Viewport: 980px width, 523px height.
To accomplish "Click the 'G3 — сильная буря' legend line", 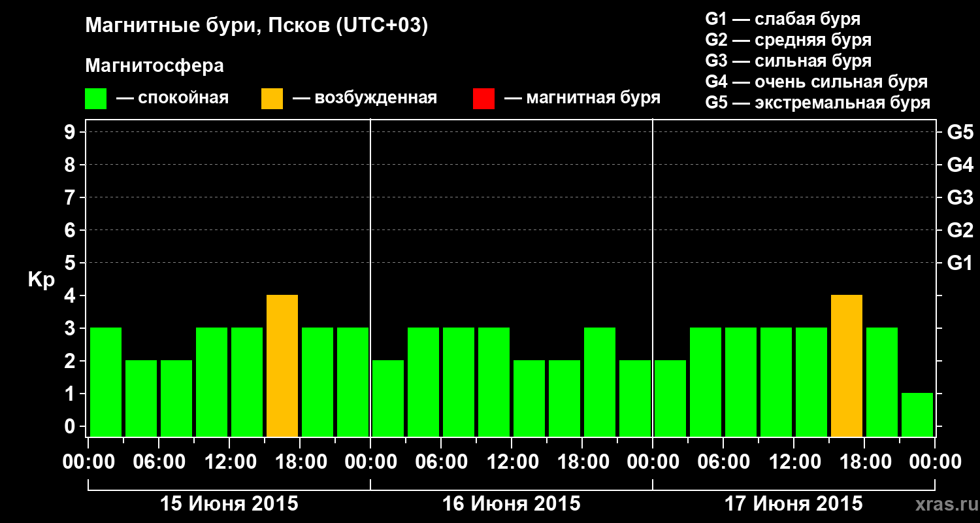I will pos(789,61).
